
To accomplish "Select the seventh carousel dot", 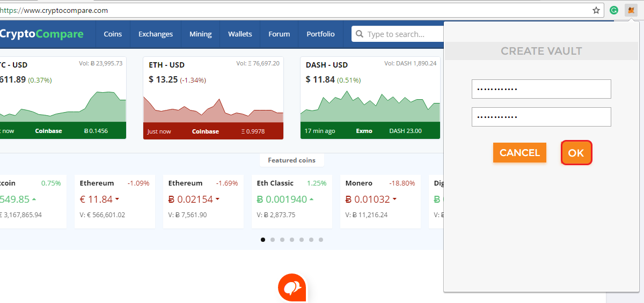I will point(321,240).
